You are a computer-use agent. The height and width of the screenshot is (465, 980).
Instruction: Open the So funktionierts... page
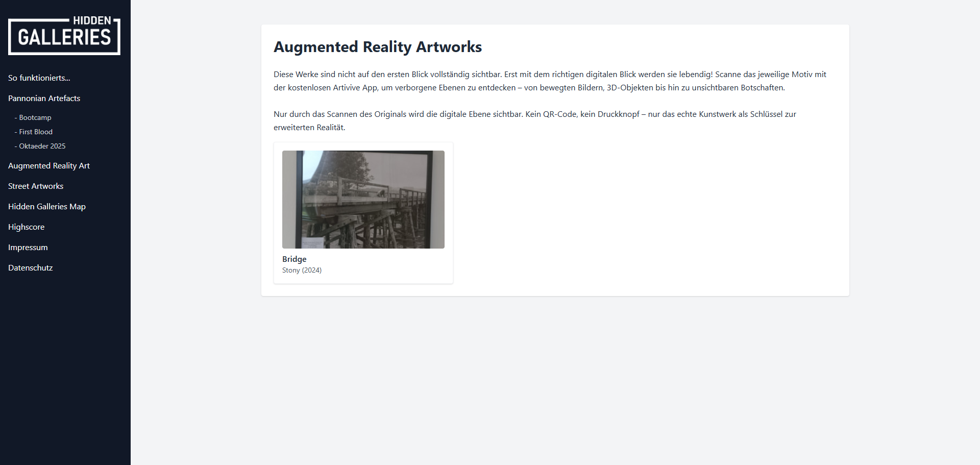coord(39,78)
